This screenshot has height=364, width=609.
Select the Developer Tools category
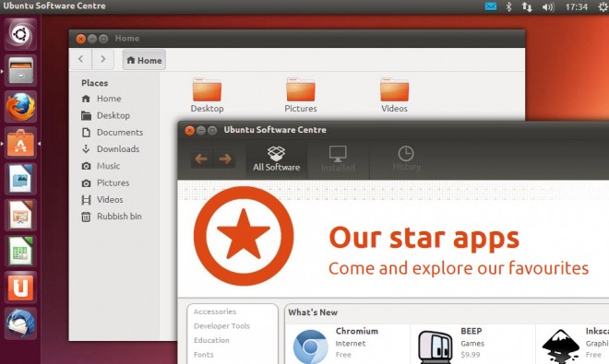[x=221, y=326]
